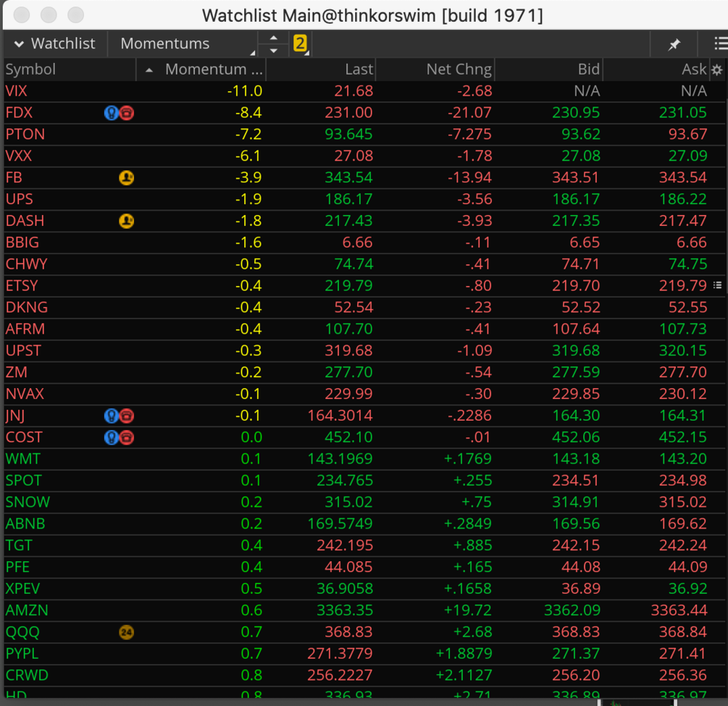
Task: Select the QQQ symbol
Action: point(22,632)
